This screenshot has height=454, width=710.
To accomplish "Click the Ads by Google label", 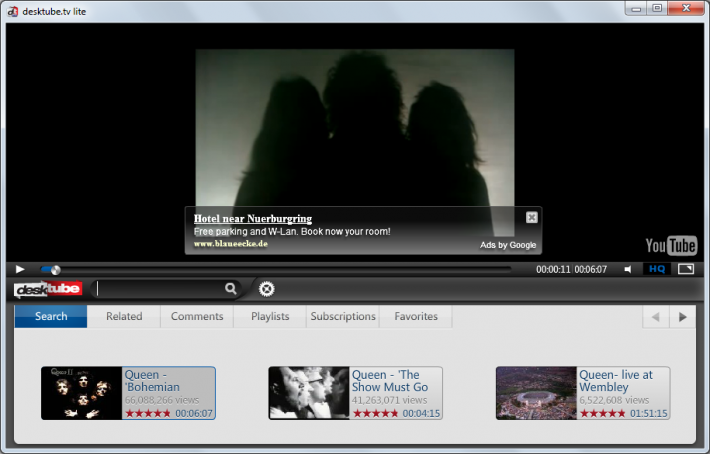I will (x=508, y=245).
